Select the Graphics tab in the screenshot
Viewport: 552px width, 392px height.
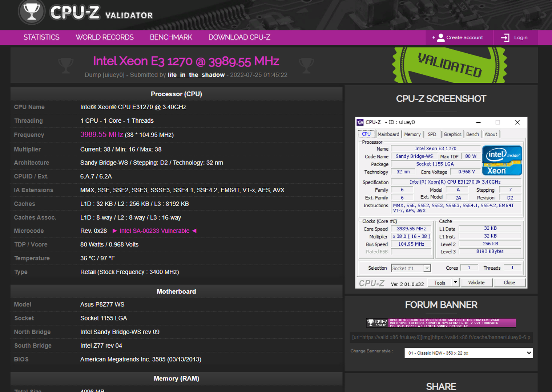coord(452,134)
